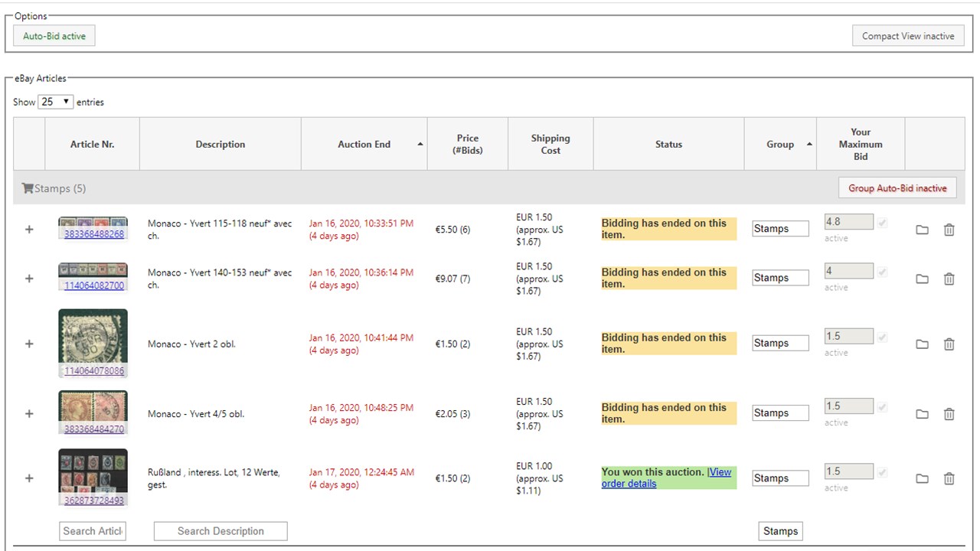Sort table by Group column header

[780, 144]
